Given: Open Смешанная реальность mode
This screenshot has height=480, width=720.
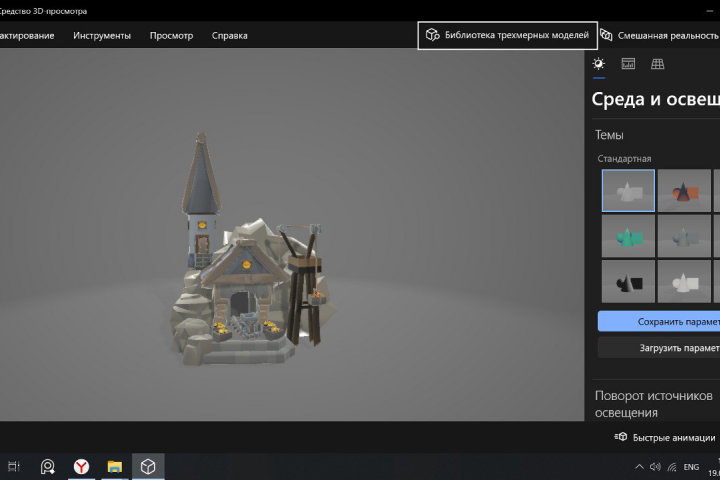Looking at the screenshot, I should coord(660,35).
